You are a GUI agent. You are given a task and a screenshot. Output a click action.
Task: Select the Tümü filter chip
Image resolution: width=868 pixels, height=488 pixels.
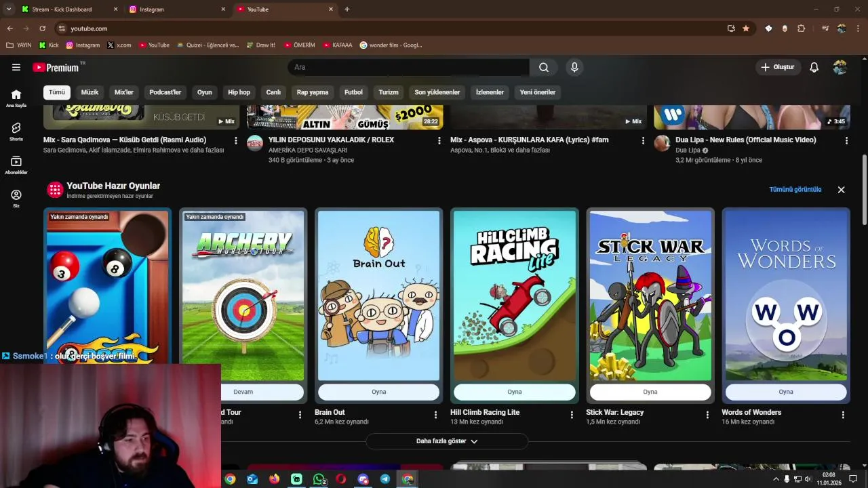(57, 92)
